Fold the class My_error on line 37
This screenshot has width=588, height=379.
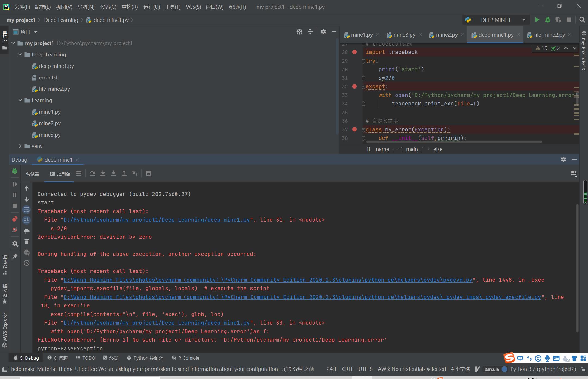[363, 130]
